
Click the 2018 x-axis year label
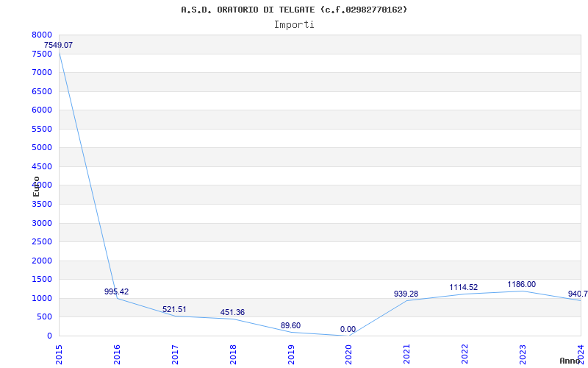tap(233, 355)
